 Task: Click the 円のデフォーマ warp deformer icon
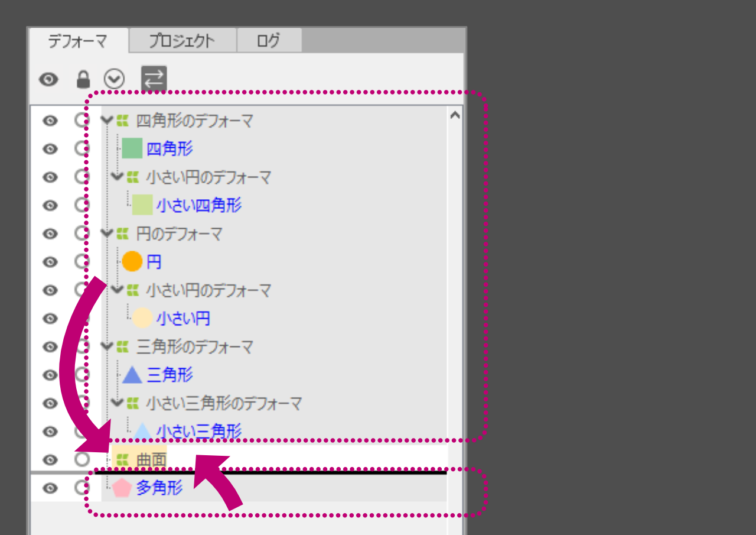tap(122, 234)
